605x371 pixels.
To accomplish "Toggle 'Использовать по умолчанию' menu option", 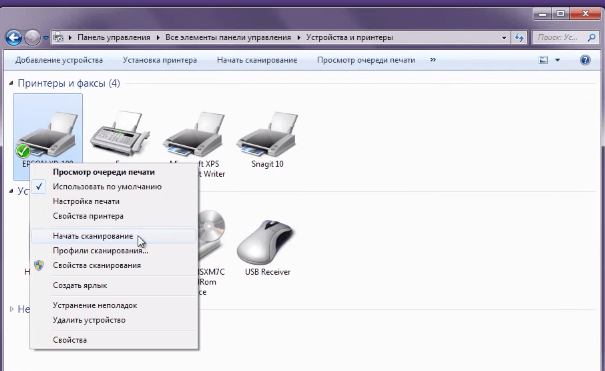I will click(114, 187).
